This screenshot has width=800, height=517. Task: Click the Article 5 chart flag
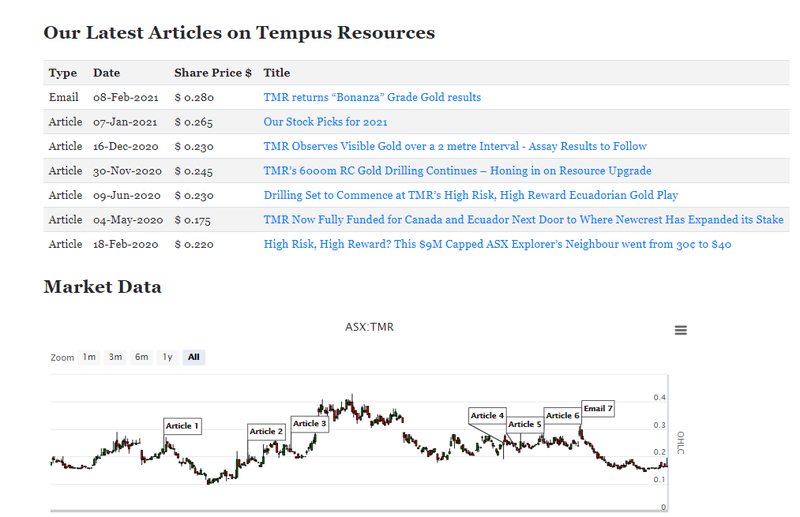tap(525, 425)
